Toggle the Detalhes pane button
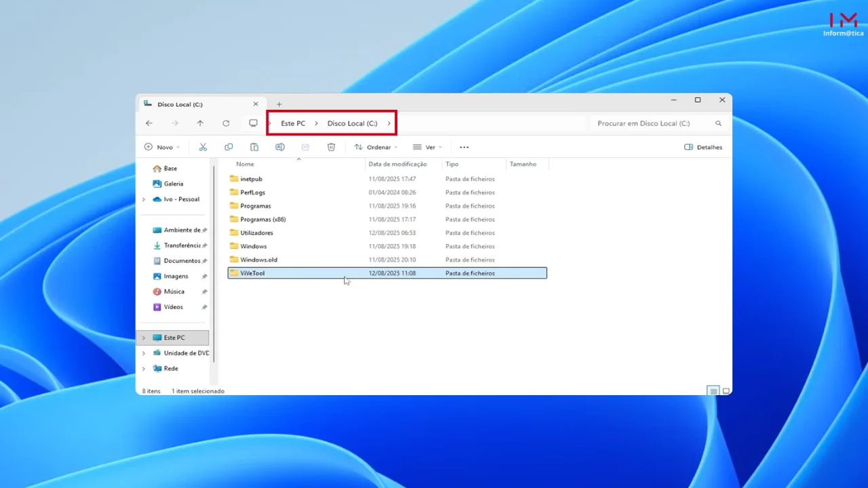The image size is (868, 488). (x=703, y=147)
